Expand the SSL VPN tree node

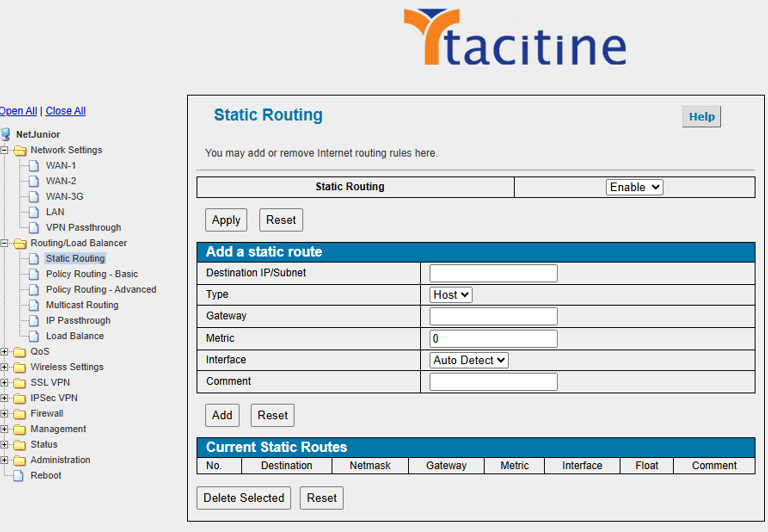tap(4, 383)
